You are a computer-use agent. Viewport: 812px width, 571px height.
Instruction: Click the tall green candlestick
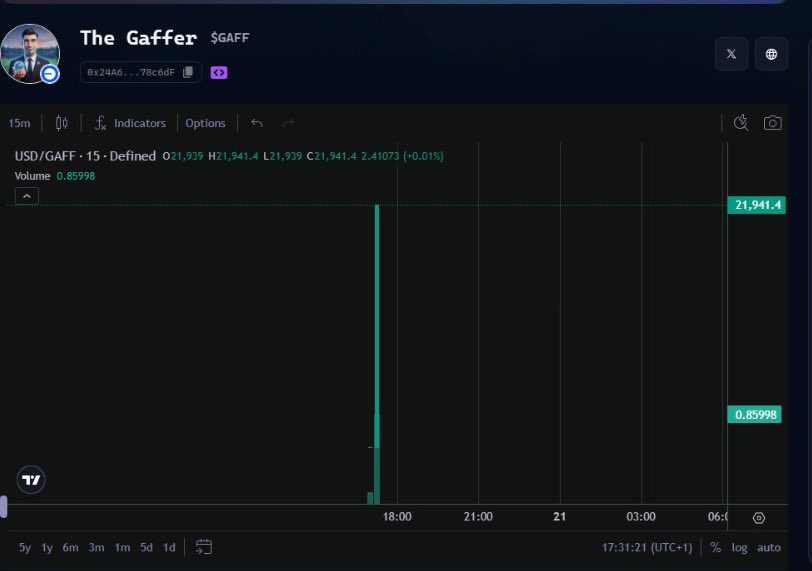coord(377,326)
